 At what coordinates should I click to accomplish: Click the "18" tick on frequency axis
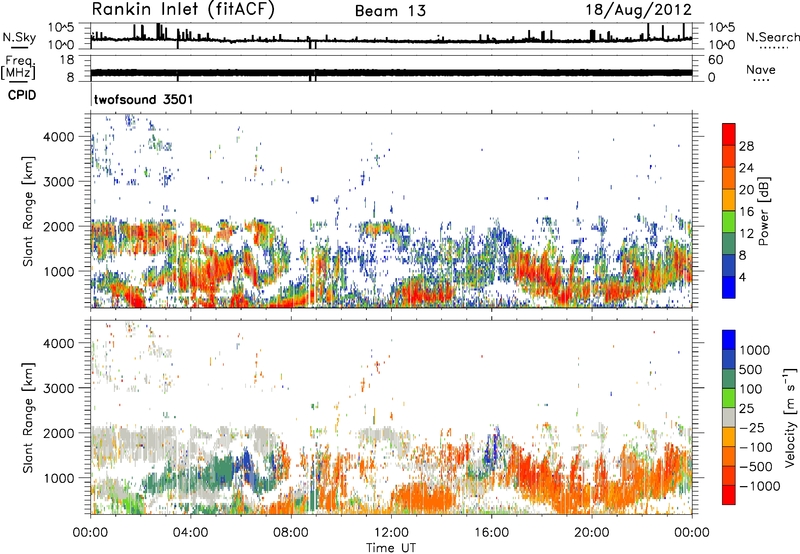pyautogui.click(x=67, y=60)
